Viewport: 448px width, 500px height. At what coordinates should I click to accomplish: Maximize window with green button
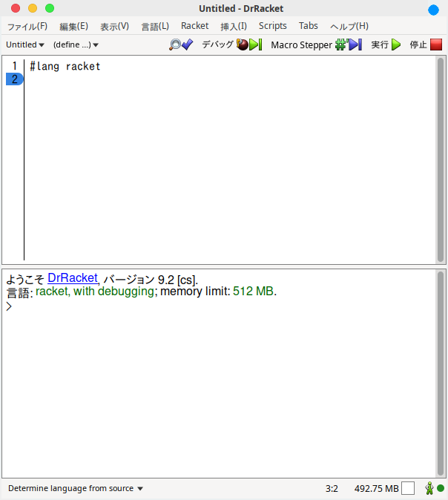[50, 8]
